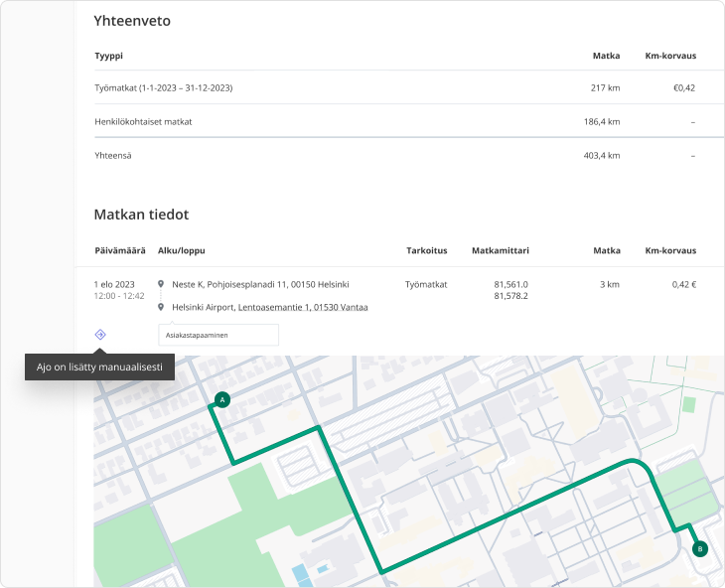Click the Tarkoitus column header
This screenshot has height=588, width=725.
tap(426, 251)
